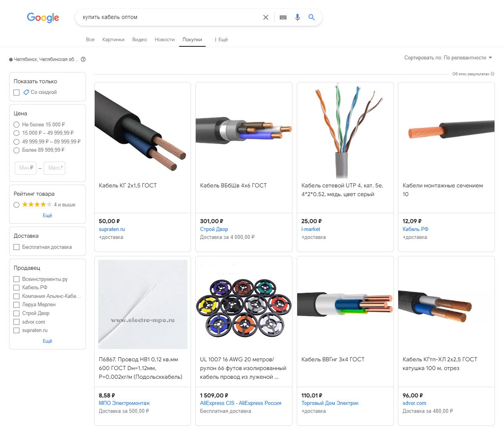The width and height of the screenshot is (504, 435).
Task: Open the info icon beside 'Об этих результатах'
Action: [493, 74]
